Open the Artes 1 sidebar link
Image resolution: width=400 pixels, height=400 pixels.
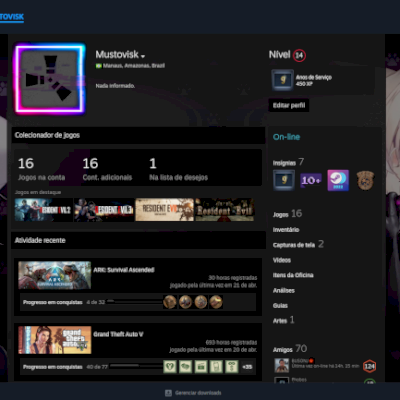(283, 320)
